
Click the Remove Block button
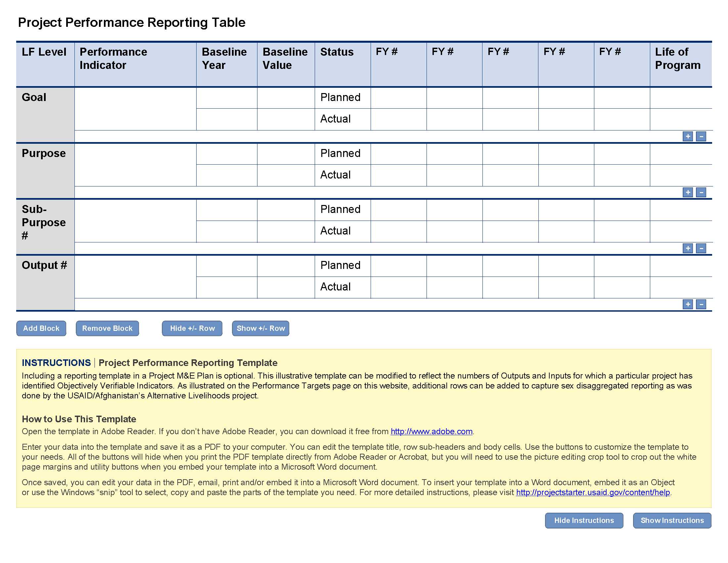pyautogui.click(x=107, y=328)
